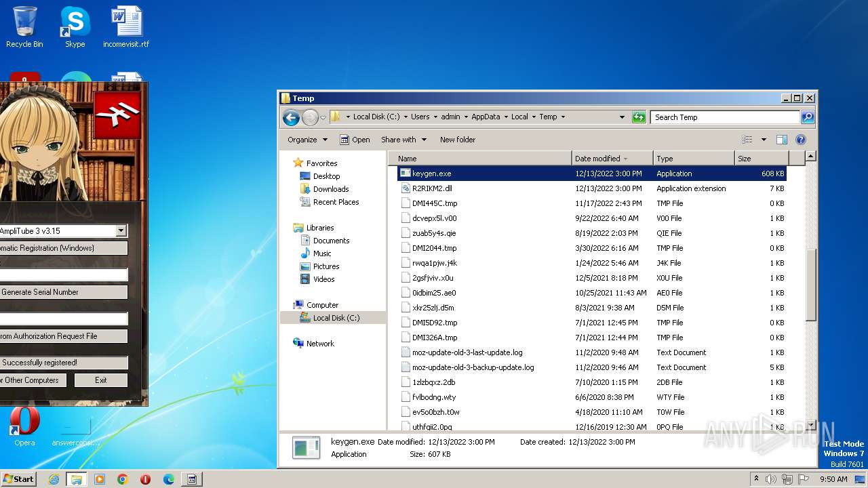Select Network in navigation pane
868x488 pixels.
point(320,344)
